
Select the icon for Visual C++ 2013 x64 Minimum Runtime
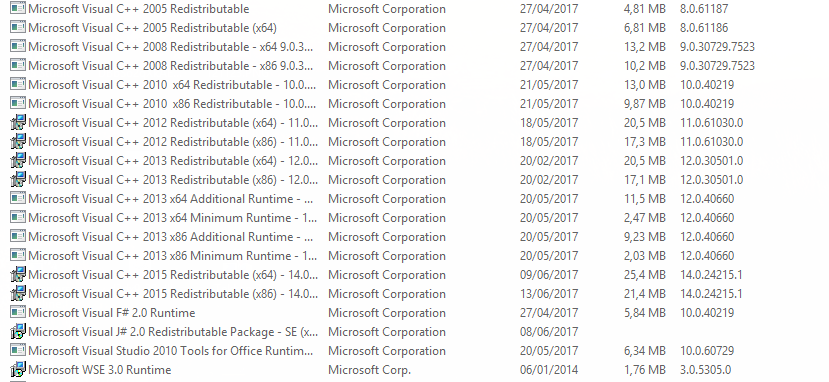(x=18, y=218)
